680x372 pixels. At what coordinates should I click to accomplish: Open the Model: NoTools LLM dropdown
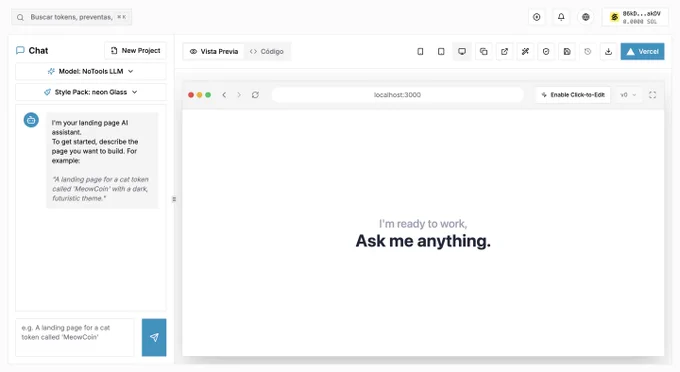click(91, 71)
